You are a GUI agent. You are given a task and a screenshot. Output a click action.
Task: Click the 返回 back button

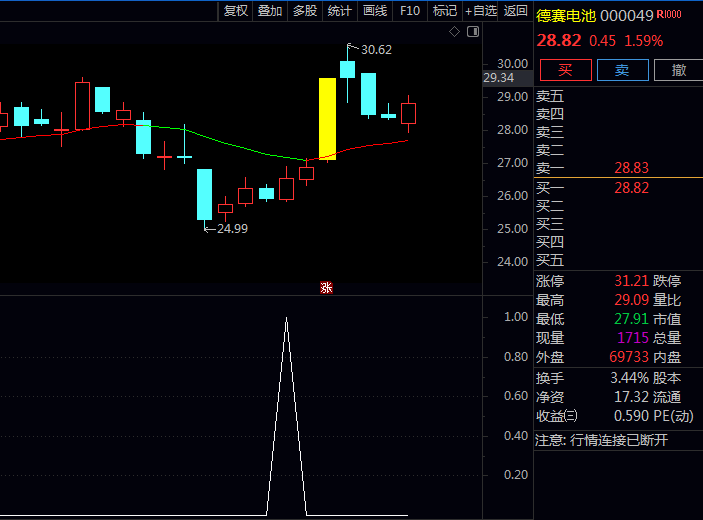click(x=515, y=11)
